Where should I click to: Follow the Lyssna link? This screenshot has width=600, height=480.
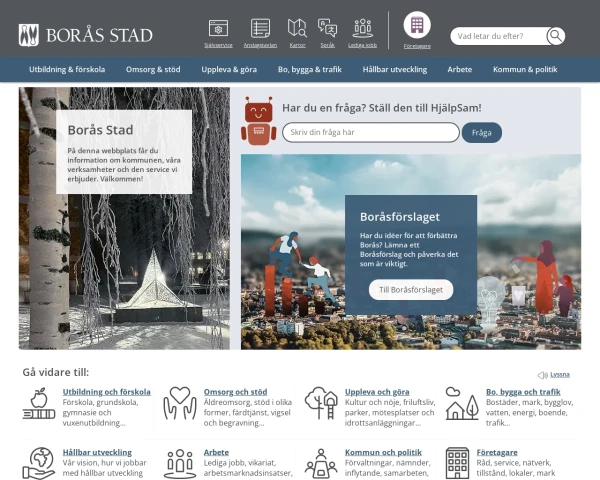tap(560, 375)
